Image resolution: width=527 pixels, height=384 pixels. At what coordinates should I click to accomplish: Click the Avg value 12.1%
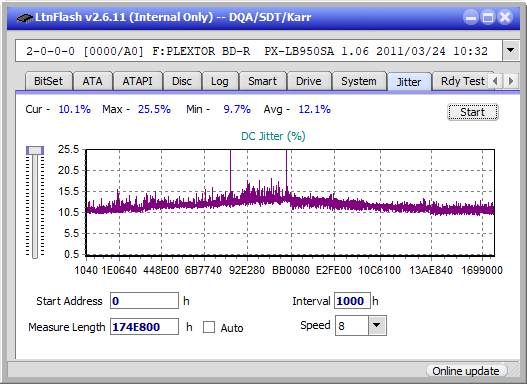(315, 109)
